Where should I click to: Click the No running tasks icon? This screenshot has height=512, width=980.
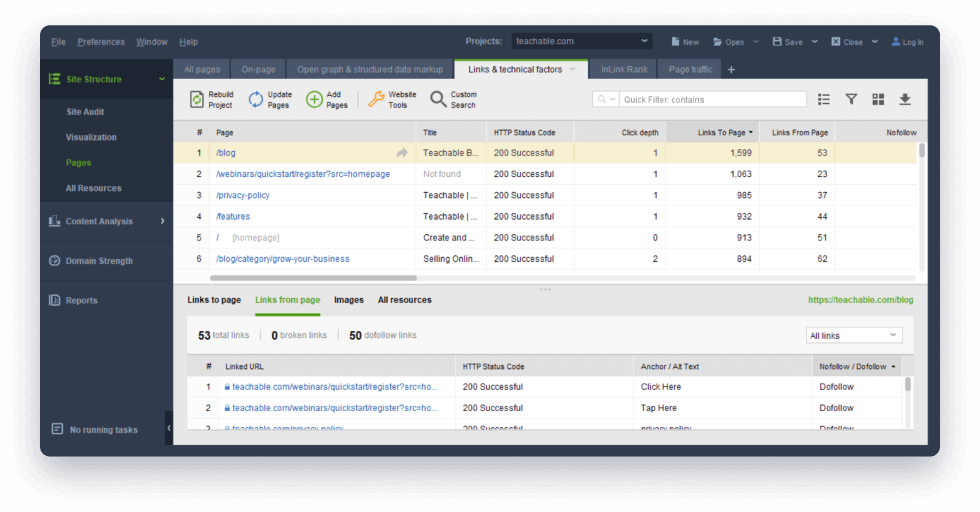point(58,429)
